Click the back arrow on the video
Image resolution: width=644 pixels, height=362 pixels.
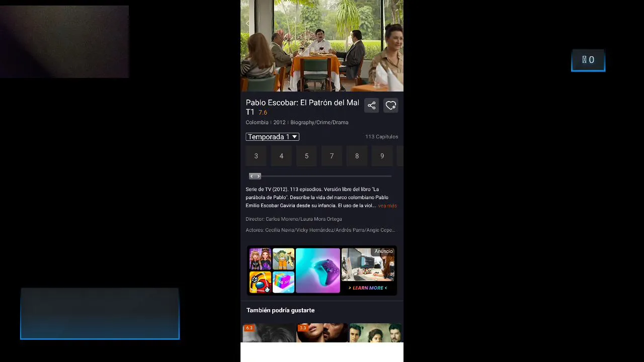[248, 23]
